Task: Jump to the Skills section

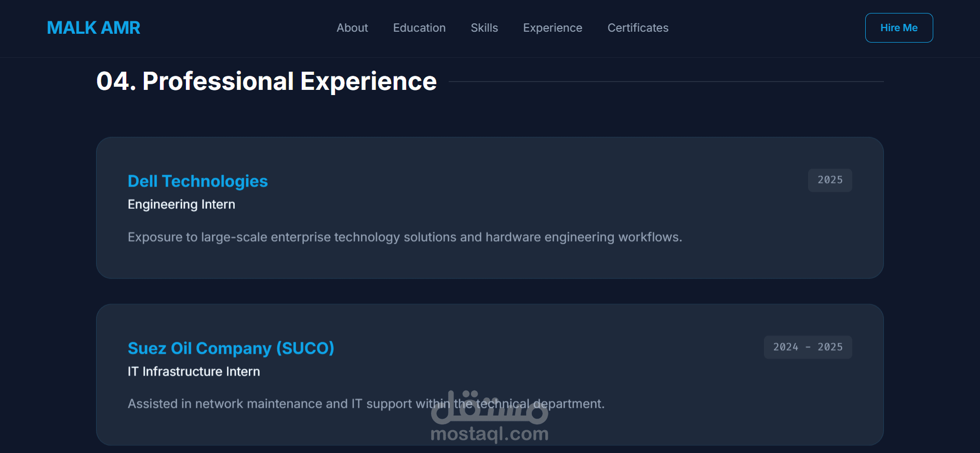Action: point(484,28)
